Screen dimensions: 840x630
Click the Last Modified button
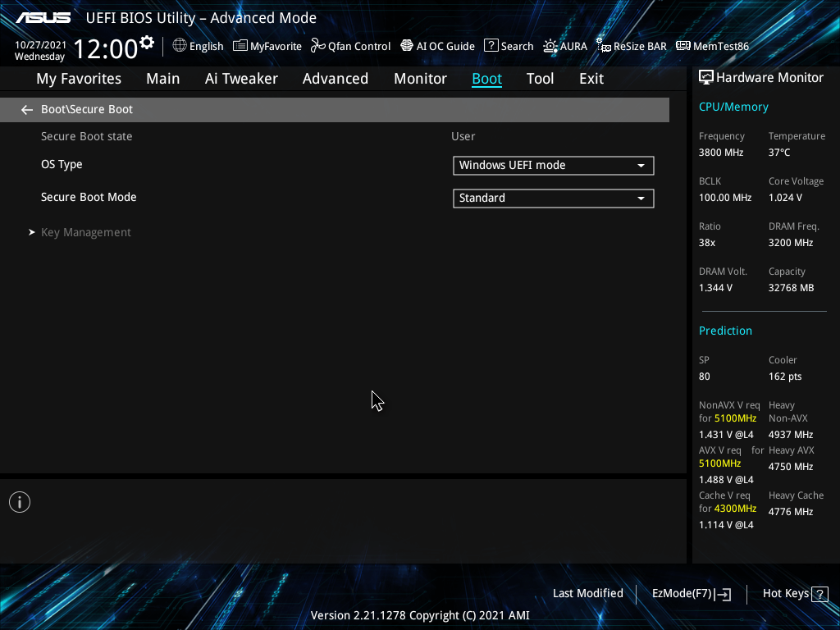[x=587, y=593]
